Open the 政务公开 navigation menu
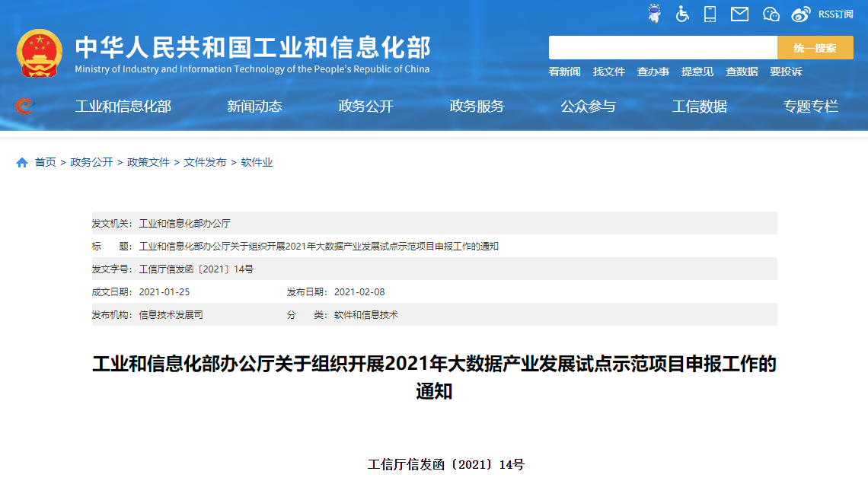The height and width of the screenshot is (484, 868). 365,107
